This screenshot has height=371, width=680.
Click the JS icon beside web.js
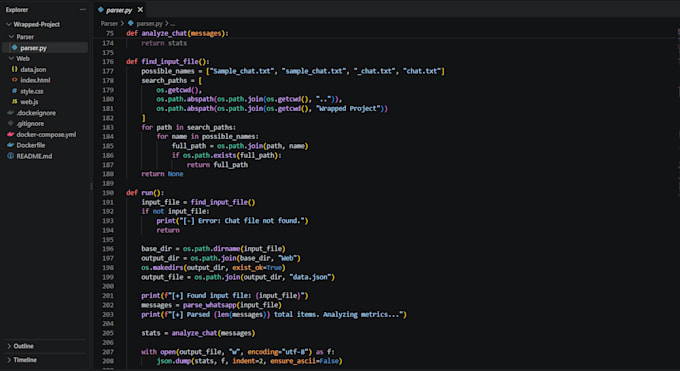point(15,102)
